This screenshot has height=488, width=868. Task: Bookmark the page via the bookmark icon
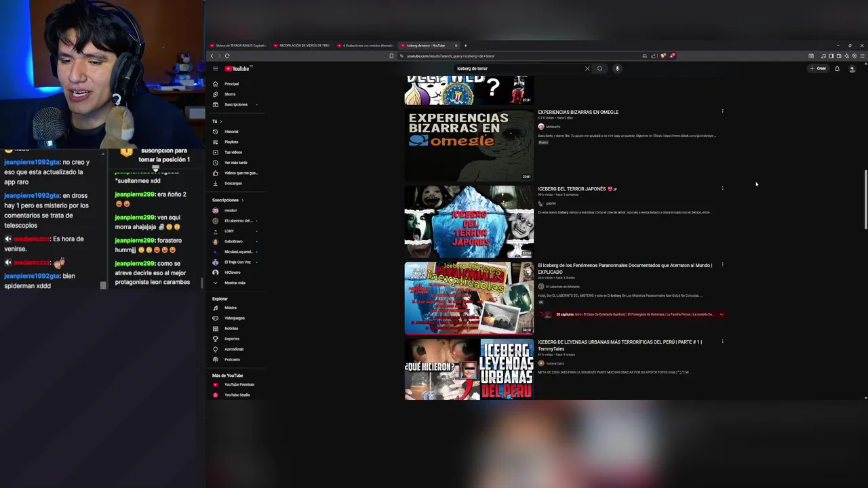tap(391, 56)
